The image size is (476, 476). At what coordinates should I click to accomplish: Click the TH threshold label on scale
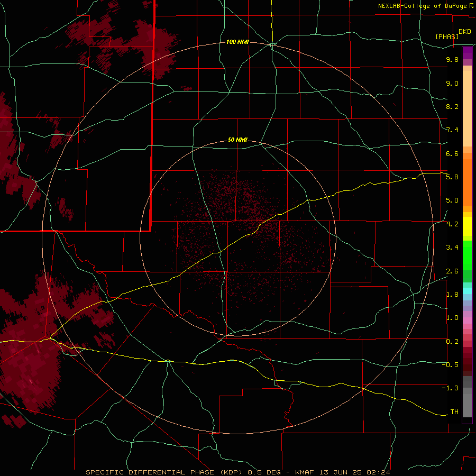pyautogui.click(x=454, y=412)
